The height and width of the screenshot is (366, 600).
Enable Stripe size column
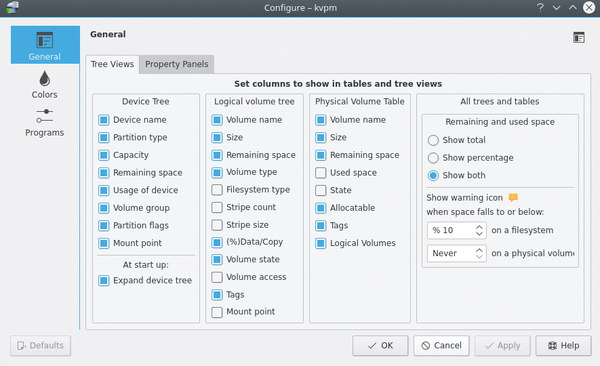(217, 225)
